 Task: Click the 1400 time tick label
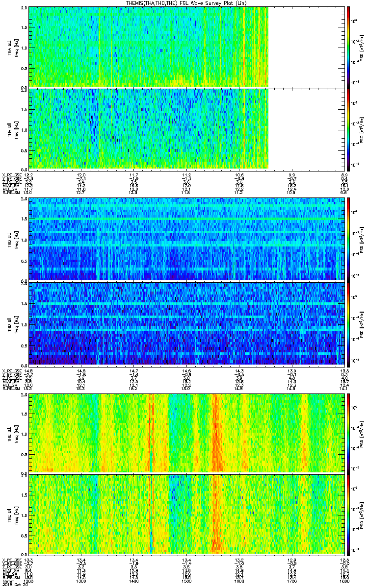(134, 580)
